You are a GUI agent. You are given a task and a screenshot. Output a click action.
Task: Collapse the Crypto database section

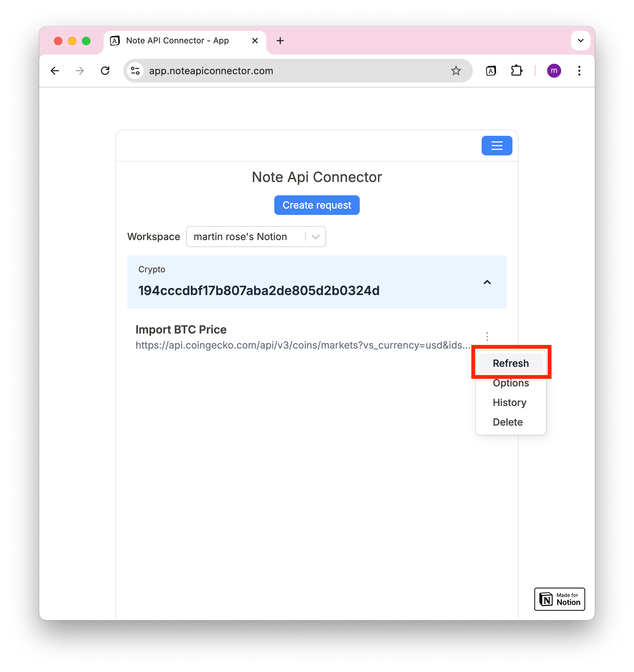point(487,282)
